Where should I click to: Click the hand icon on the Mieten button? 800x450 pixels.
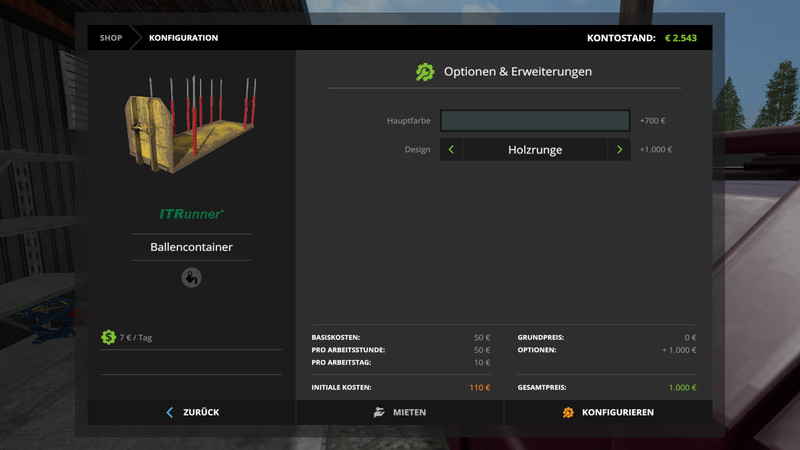pyautogui.click(x=379, y=412)
